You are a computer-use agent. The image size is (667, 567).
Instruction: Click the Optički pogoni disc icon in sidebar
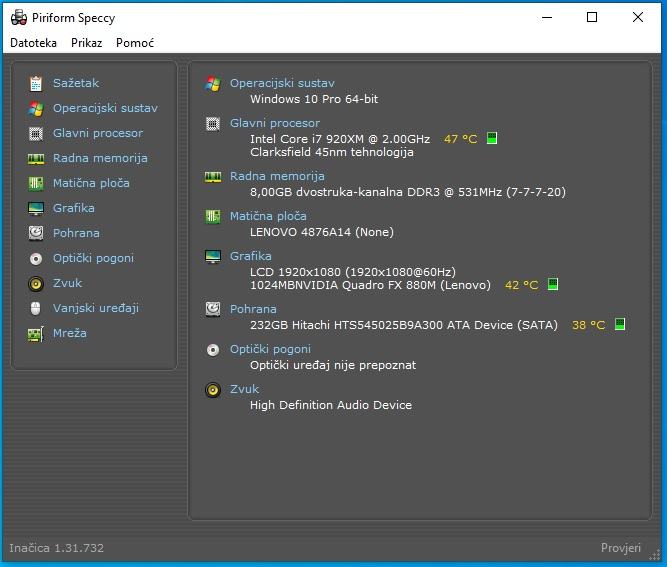coord(36,258)
